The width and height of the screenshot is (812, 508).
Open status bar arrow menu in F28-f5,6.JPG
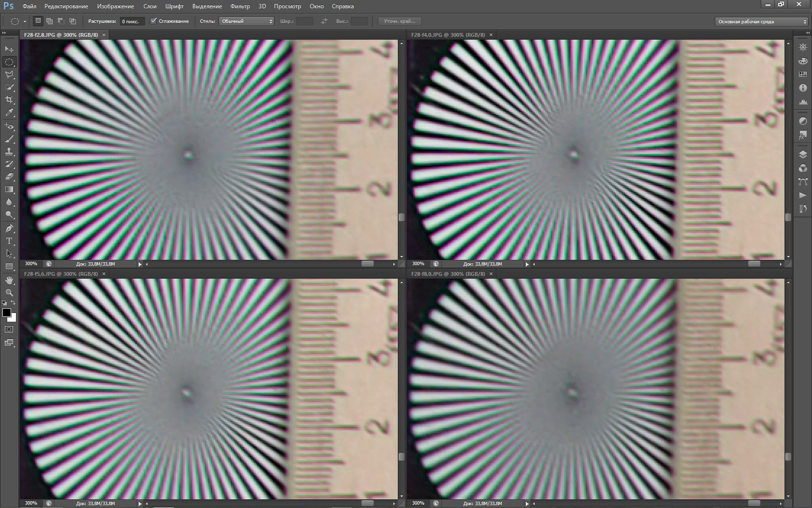coord(140,504)
